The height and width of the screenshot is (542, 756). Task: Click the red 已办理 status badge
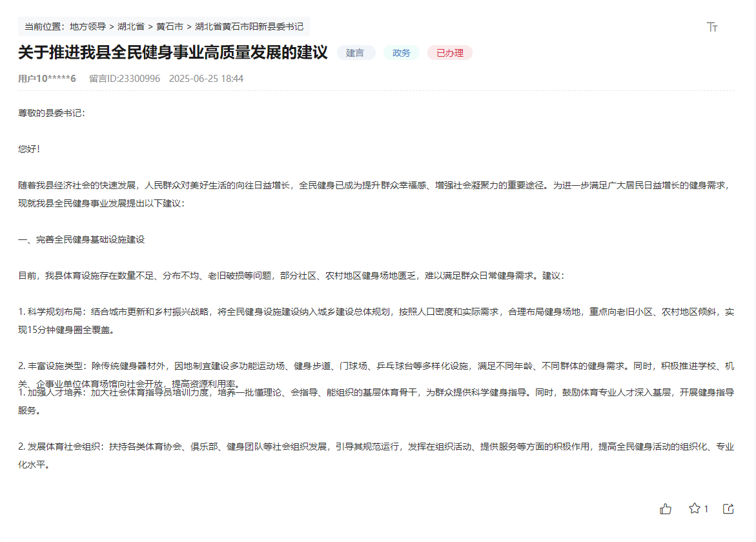452,54
